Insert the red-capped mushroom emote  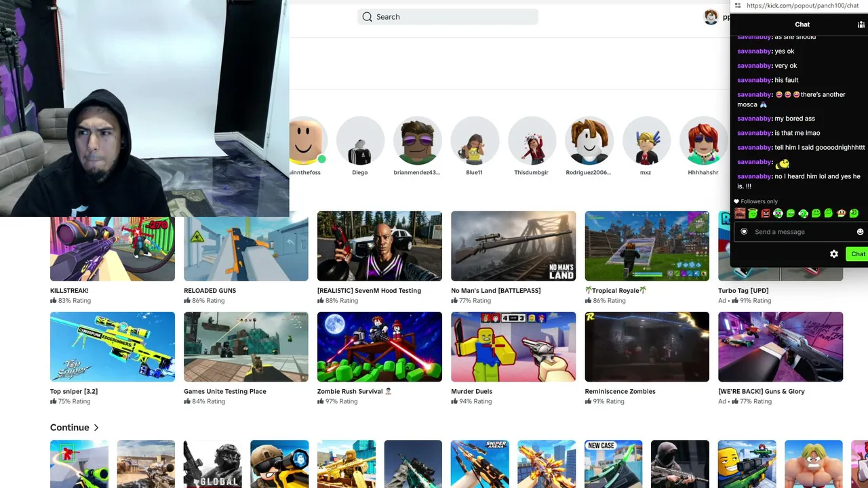point(842,213)
